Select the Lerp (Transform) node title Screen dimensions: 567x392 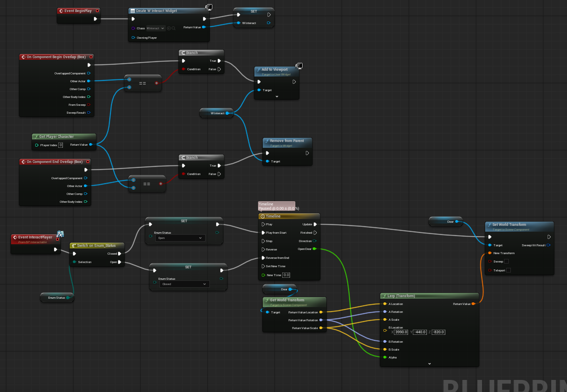[x=401, y=296]
